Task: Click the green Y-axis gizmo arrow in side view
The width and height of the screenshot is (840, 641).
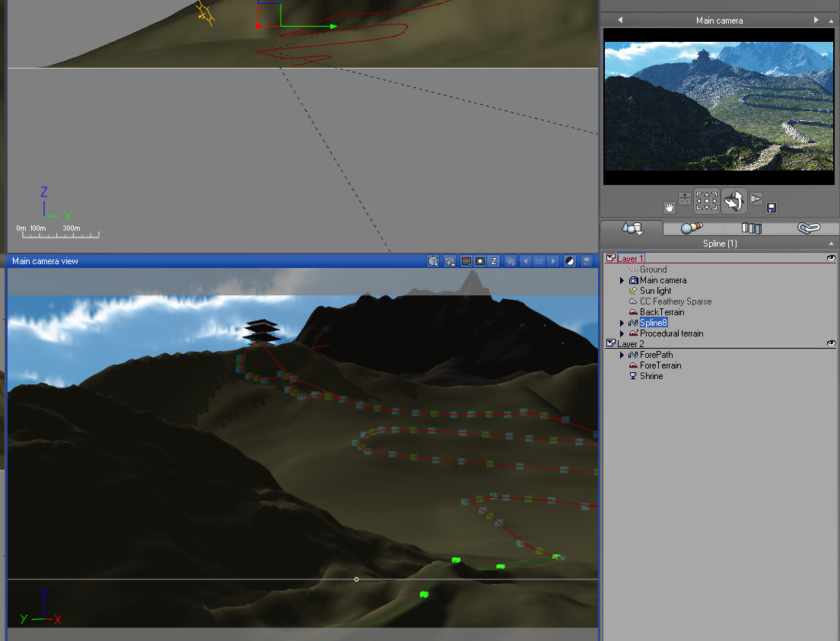Action: coord(333,26)
